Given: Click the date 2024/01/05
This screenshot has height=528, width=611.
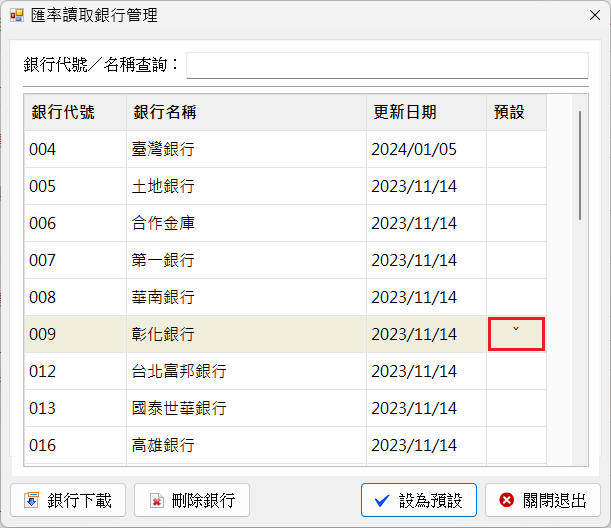Looking at the screenshot, I should pyautogui.click(x=414, y=149).
